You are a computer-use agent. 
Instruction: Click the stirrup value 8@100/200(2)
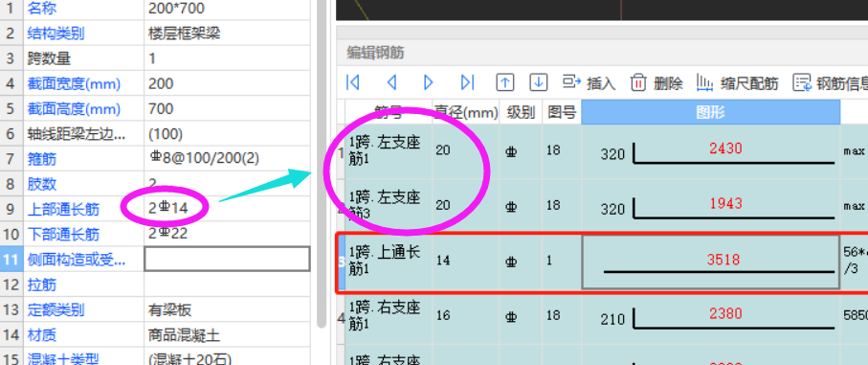[x=204, y=159]
